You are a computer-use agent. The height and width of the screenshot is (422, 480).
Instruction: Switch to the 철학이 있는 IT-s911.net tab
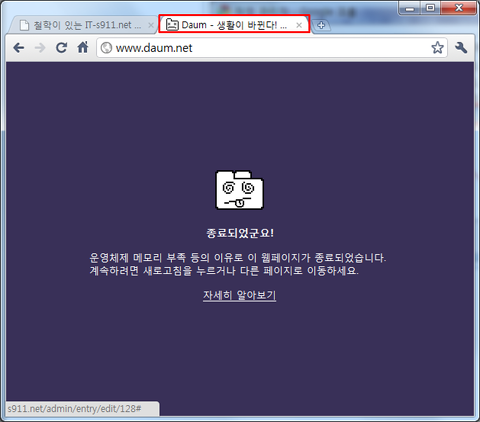coord(83,25)
